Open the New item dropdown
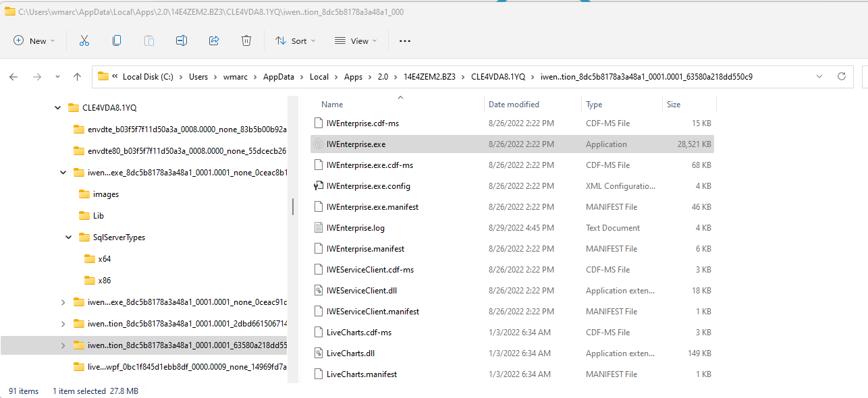The height and width of the screenshot is (398, 868). point(34,41)
